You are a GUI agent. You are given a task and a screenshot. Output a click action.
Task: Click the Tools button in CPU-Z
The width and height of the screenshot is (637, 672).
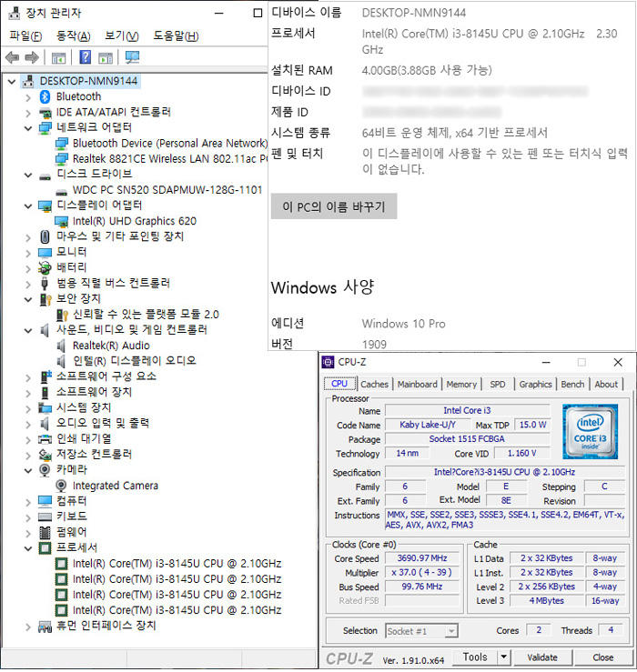[x=475, y=657]
